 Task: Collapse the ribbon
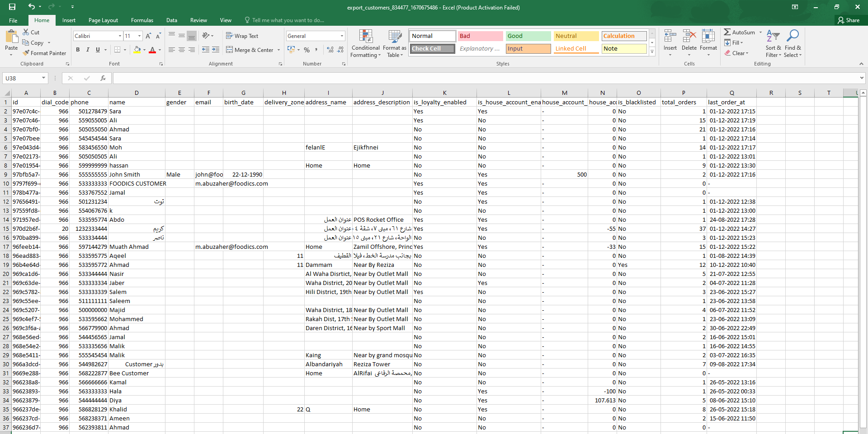tap(861, 64)
